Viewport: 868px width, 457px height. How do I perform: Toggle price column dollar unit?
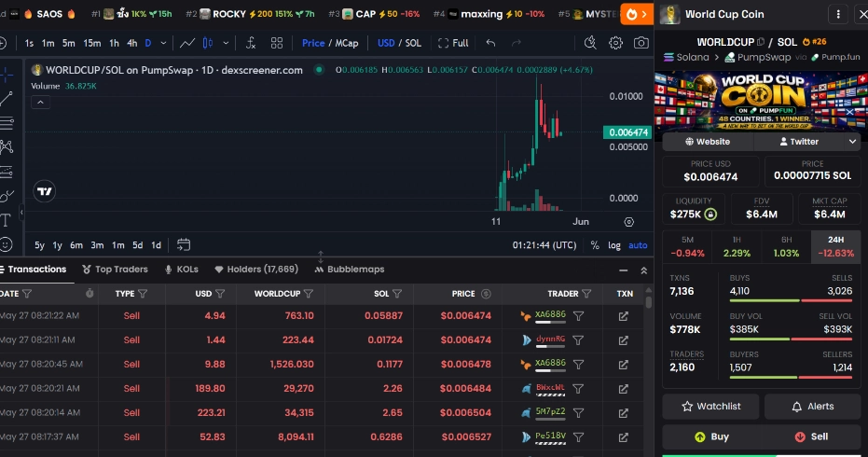point(486,294)
